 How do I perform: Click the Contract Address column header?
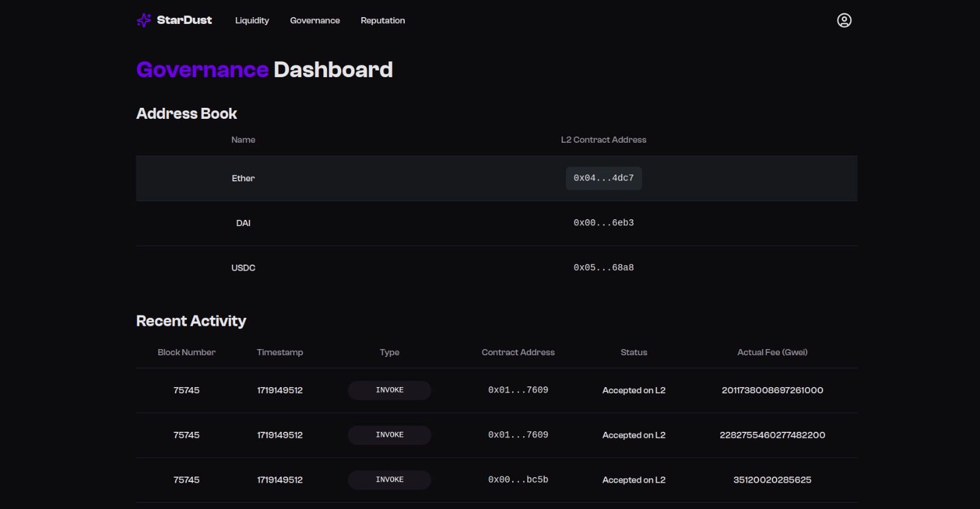(x=518, y=352)
